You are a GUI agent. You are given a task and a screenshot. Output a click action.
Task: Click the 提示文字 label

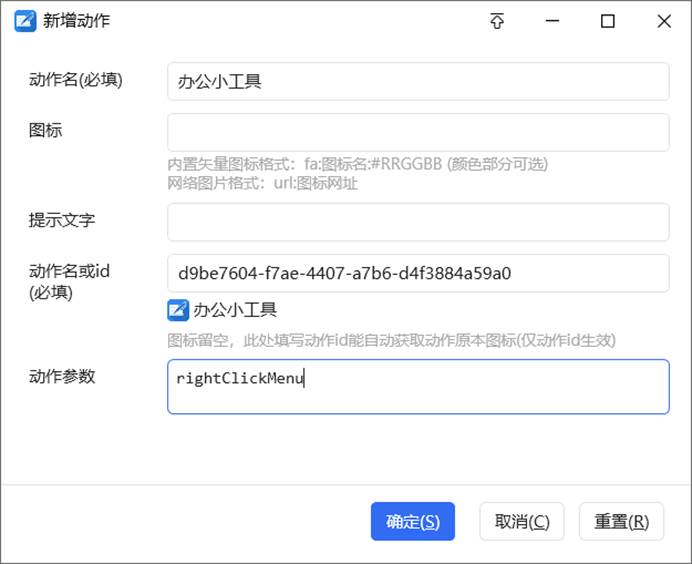[x=62, y=220]
